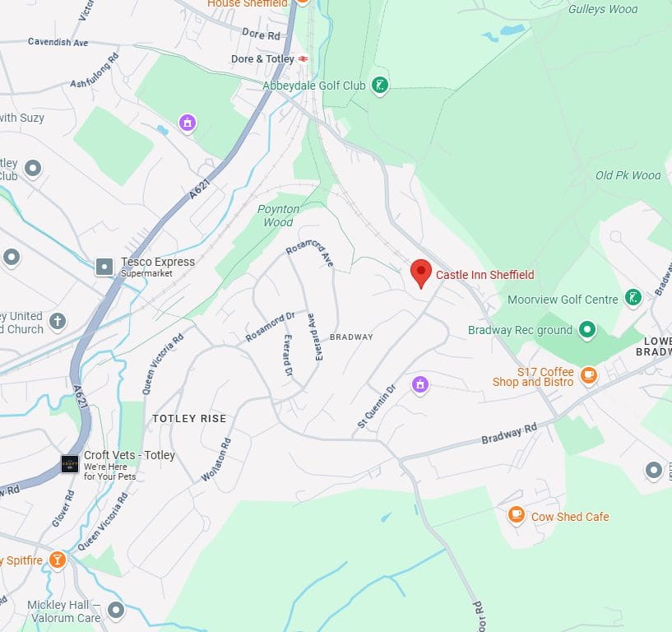
Task: Click the Tesco Express supermarket icon
Action: 104,267
